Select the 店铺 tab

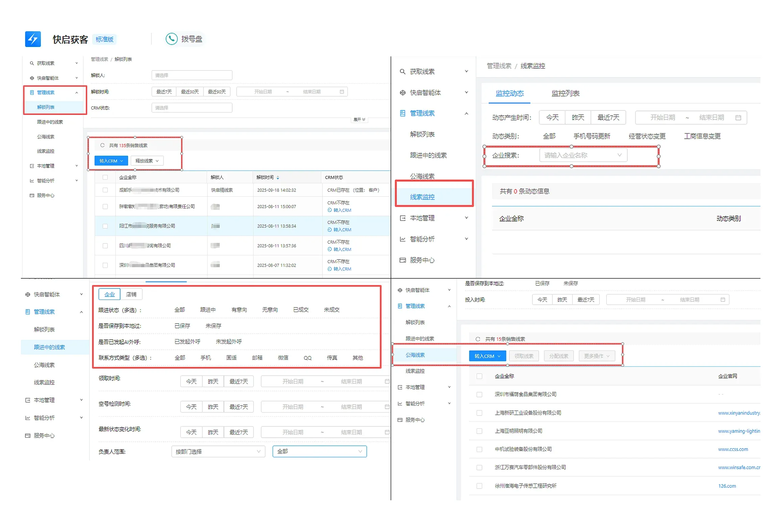point(131,295)
